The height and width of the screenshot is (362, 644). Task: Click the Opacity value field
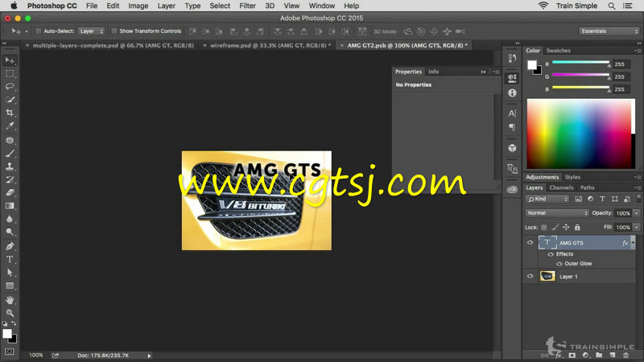[623, 213]
